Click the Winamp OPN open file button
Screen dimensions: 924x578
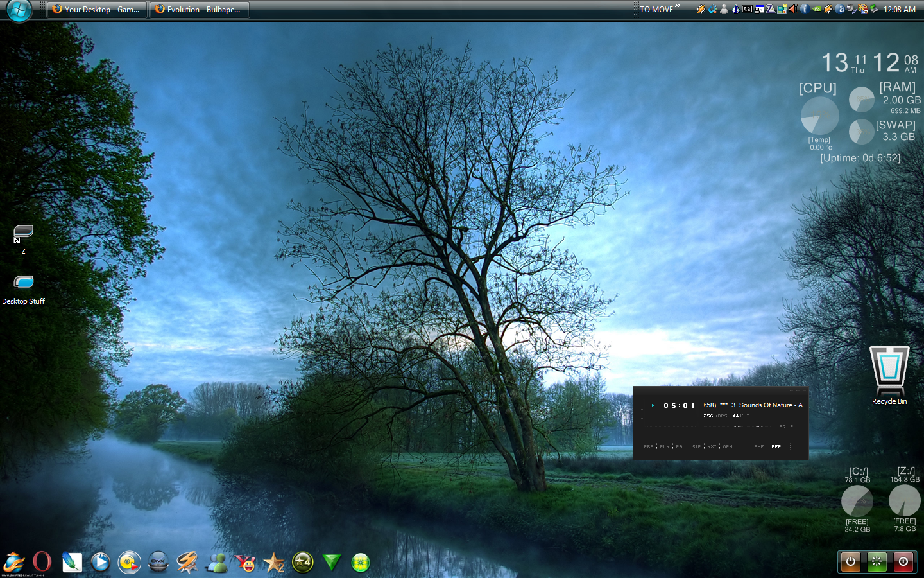point(728,446)
